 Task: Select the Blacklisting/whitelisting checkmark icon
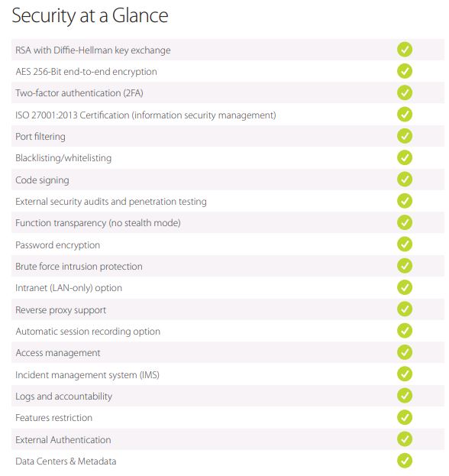[405, 157]
